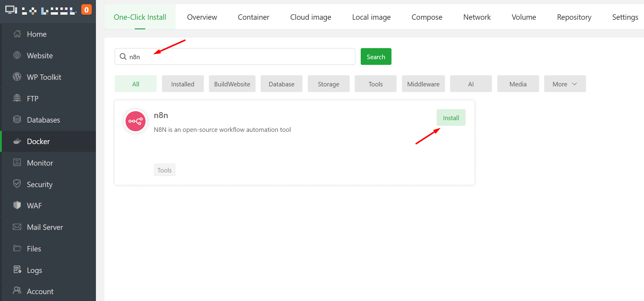This screenshot has width=644, height=301.
Task: Select the One-Click Install tab
Action: tap(140, 17)
